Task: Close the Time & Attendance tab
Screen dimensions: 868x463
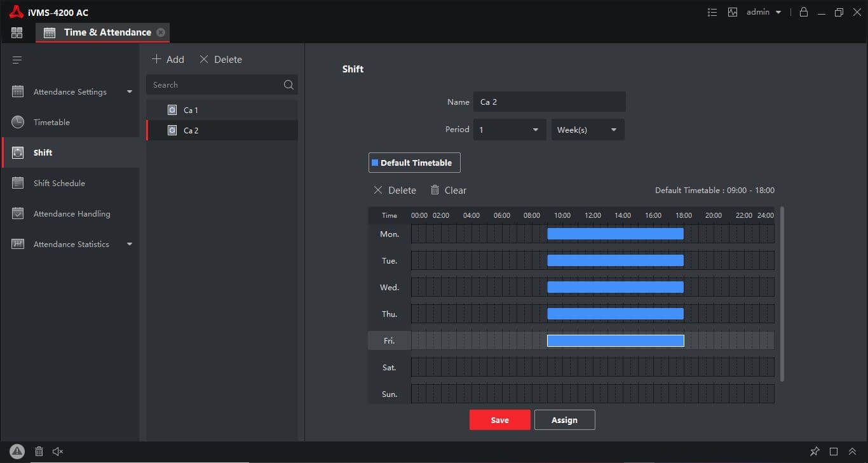Action: point(161,32)
